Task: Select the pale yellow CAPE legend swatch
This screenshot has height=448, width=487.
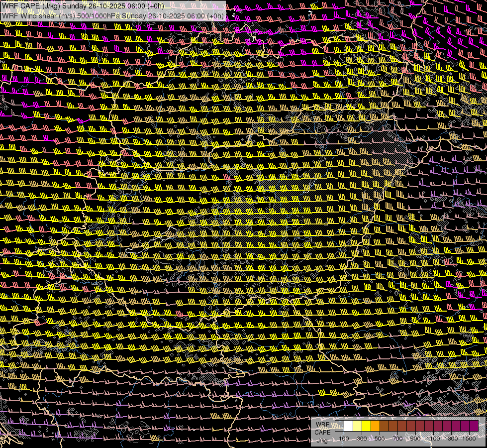Action: pyautogui.click(x=358, y=426)
